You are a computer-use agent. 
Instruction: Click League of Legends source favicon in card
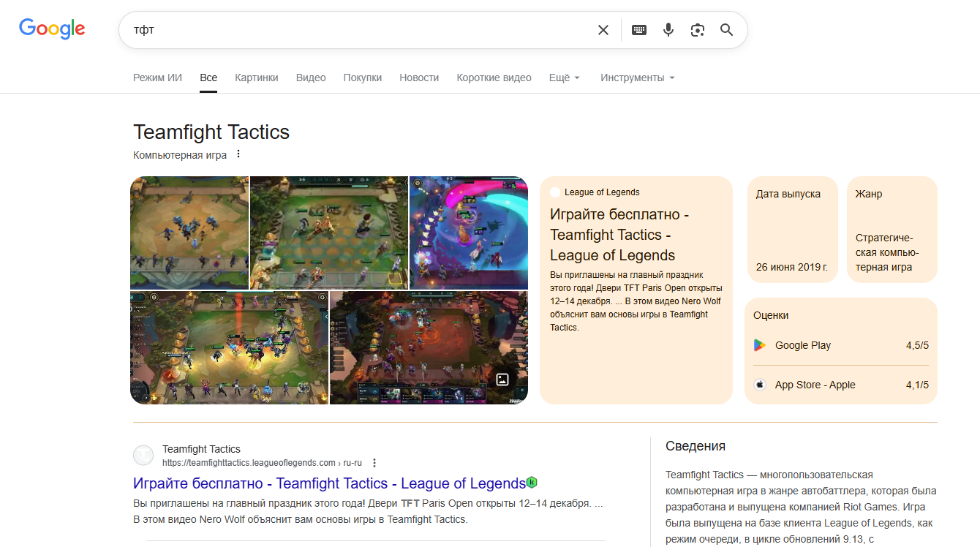[555, 192]
